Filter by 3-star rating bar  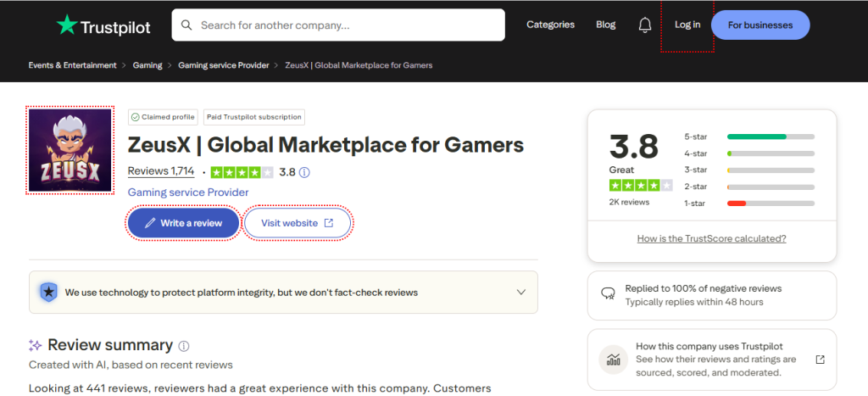pos(749,170)
